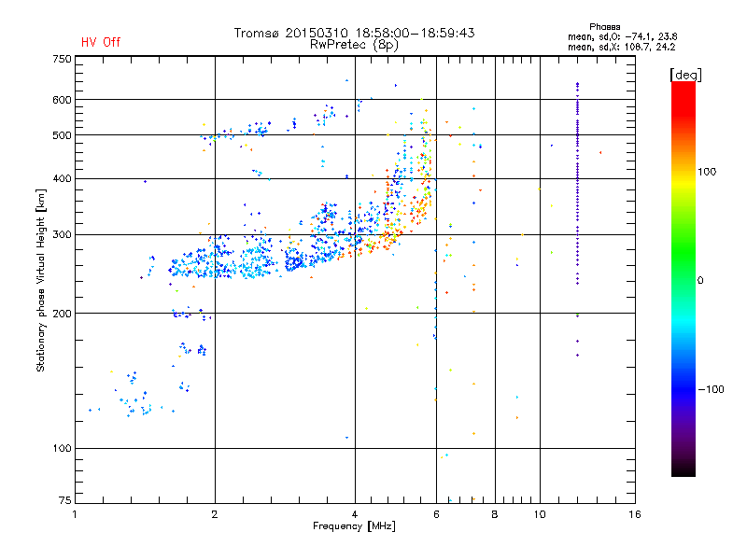Click the red HV Off status text
Screen dimensions: 747x560
tap(100, 42)
